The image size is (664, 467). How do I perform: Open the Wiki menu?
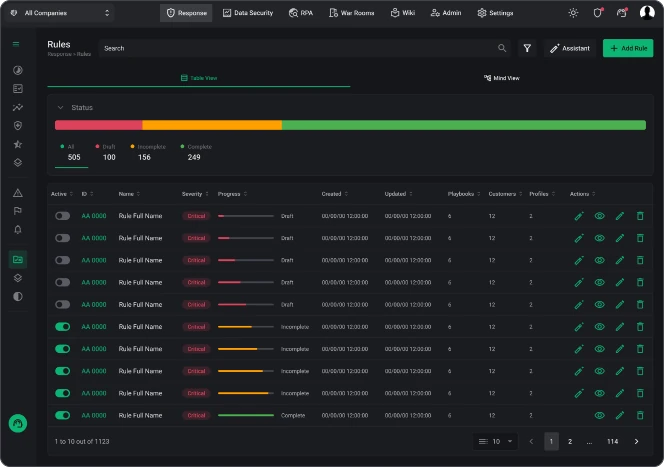[x=402, y=13]
